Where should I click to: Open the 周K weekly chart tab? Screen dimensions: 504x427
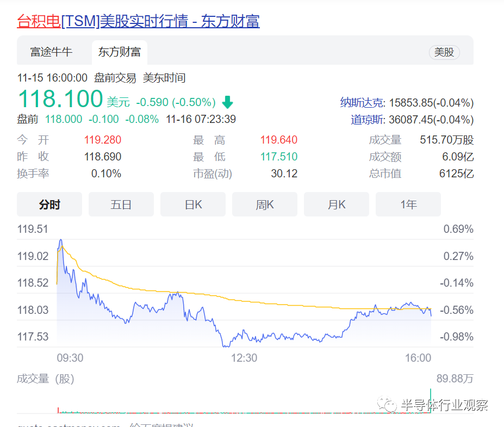(x=265, y=205)
